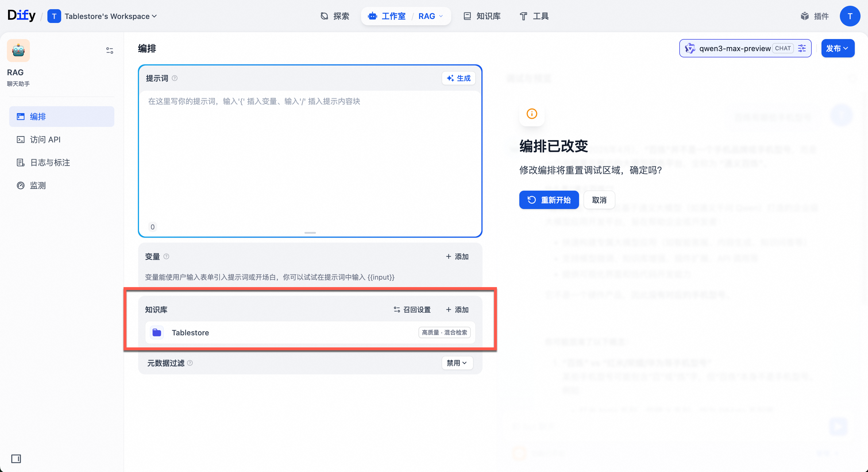Click the Cancel button in dialog
The image size is (868, 472).
(x=599, y=200)
